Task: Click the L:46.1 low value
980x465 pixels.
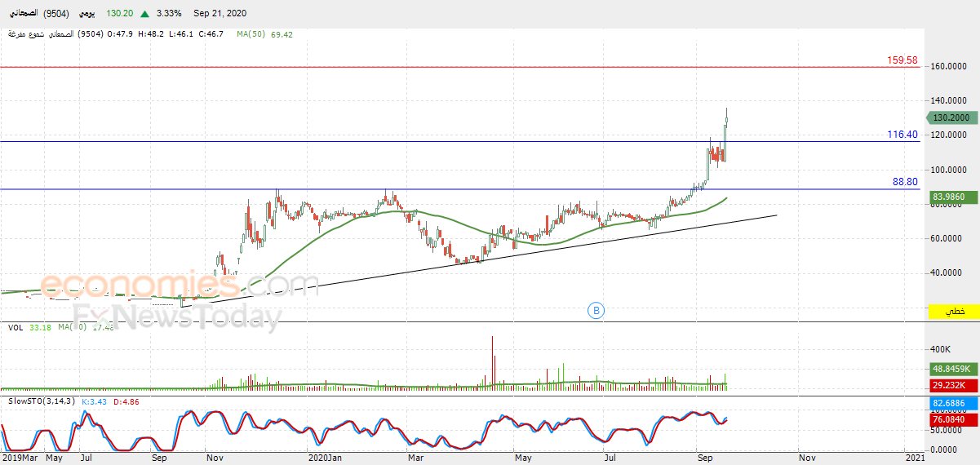Action: pyautogui.click(x=181, y=34)
